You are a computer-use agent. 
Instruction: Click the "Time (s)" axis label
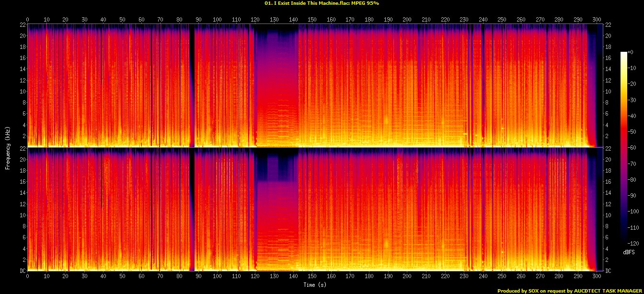[x=316, y=285]
